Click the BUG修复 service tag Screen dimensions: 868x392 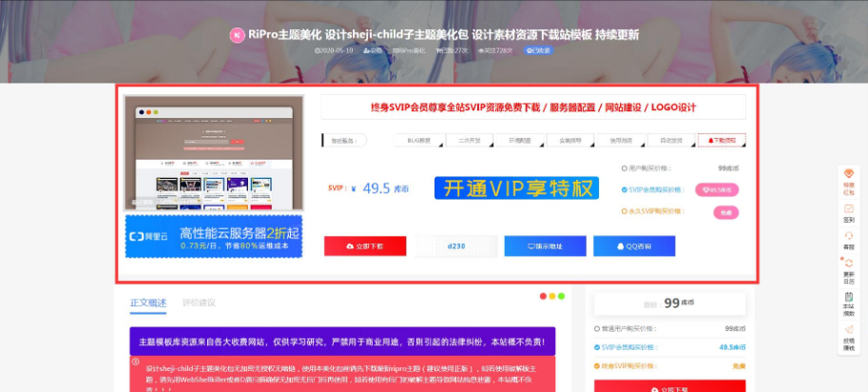[419, 141]
